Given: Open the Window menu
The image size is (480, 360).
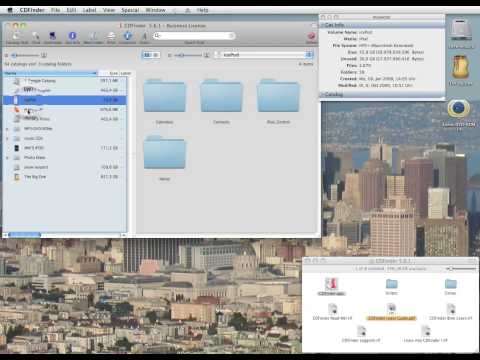Looking at the screenshot, I should (155, 10).
